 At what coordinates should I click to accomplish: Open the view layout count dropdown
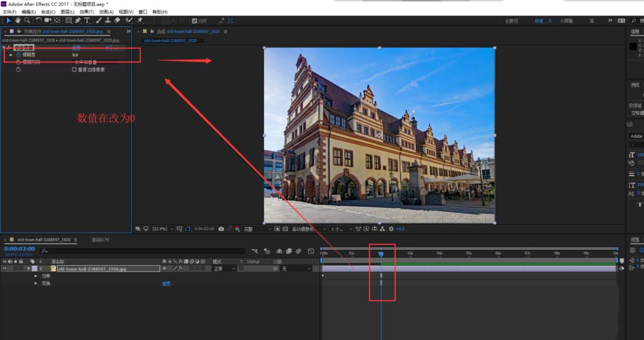342,229
